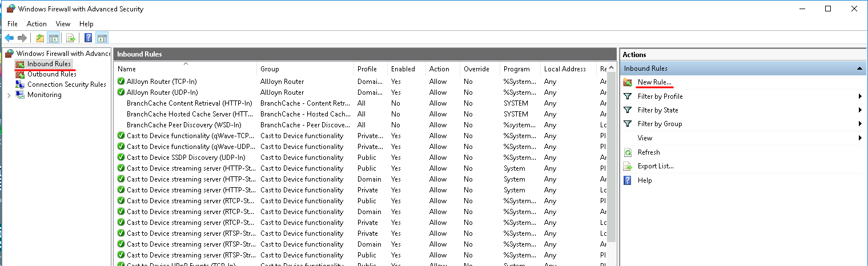
Task: Open Help via the blue question toolbar icon
Action: coord(89,38)
